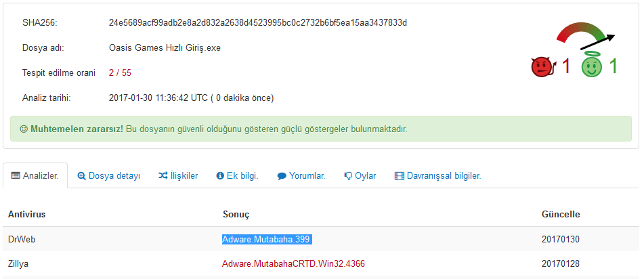Click the Analizler tab list icon

(x=16, y=176)
